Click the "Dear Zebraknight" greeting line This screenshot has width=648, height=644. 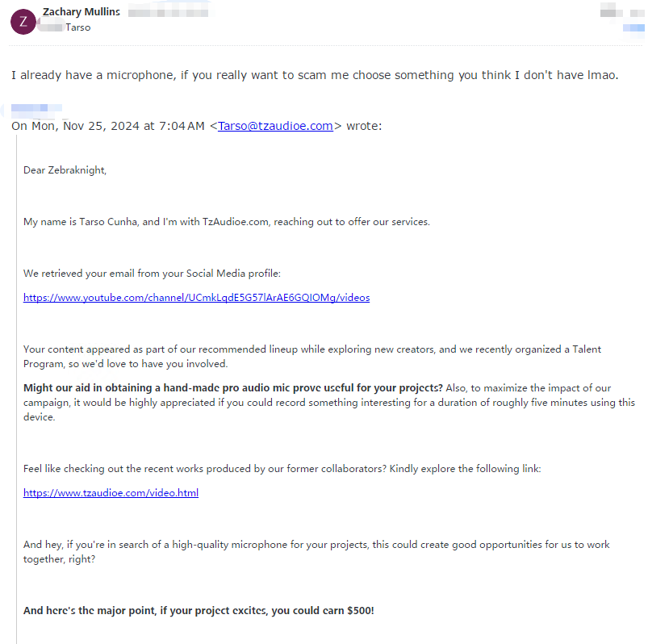(65, 170)
